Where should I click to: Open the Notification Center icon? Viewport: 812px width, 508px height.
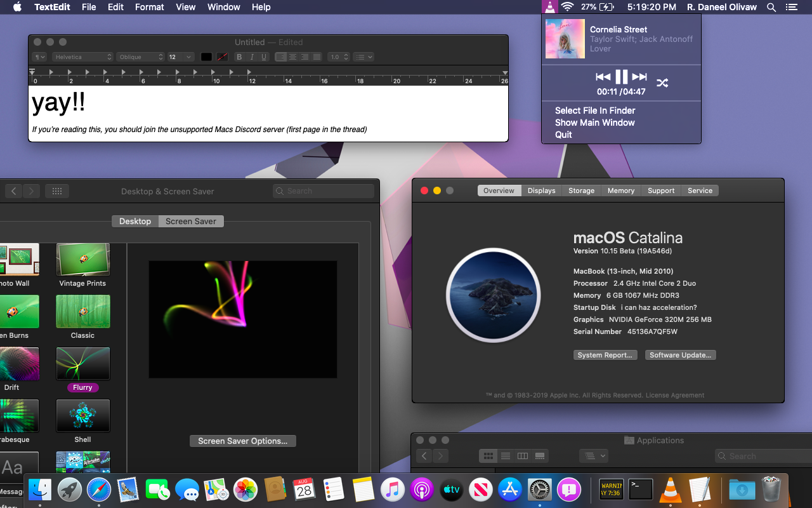[x=791, y=7]
